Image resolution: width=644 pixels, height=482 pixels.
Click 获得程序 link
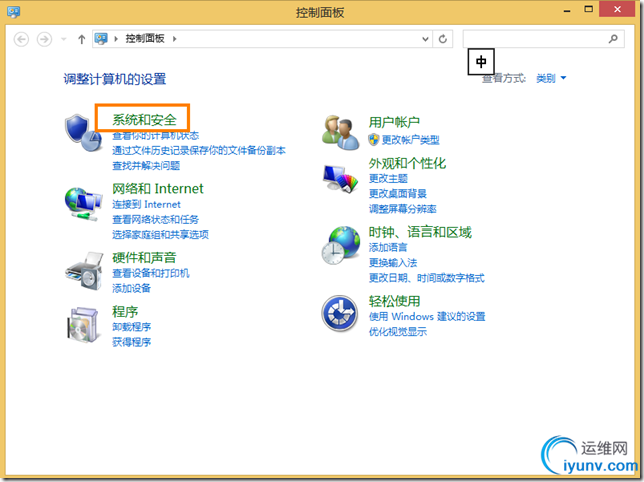[x=131, y=342]
